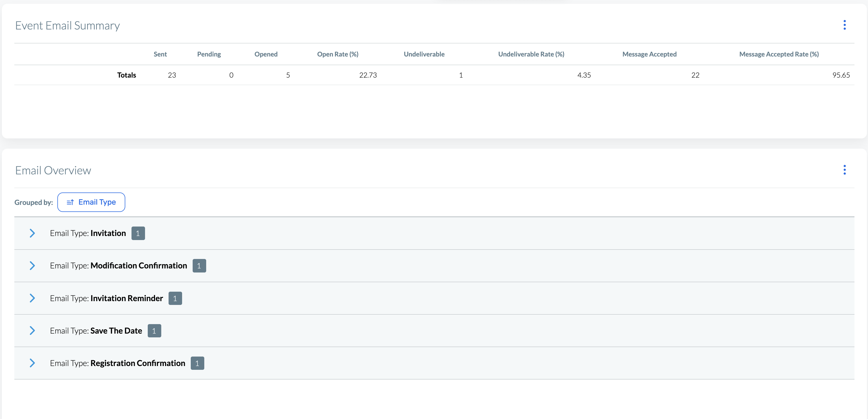Click the Event Email Summary heading
Screen dimensions: 868x419
(x=67, y=26)
